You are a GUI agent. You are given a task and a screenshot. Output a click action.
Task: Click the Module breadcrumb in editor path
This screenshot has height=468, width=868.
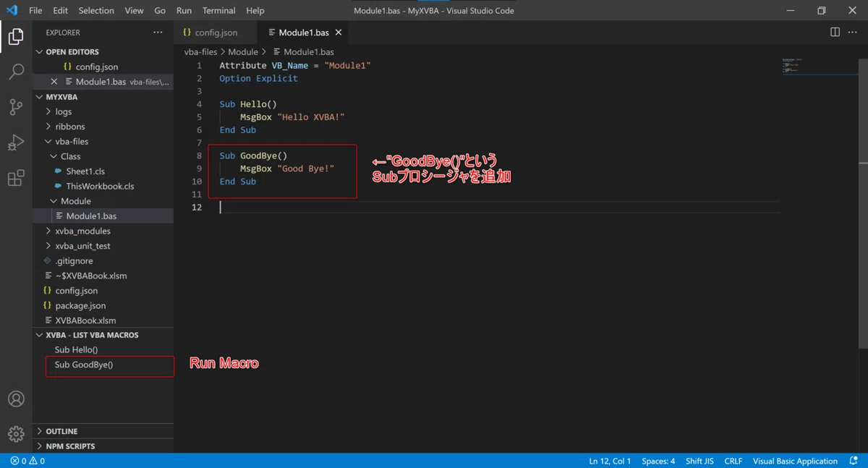pos(243,52)
